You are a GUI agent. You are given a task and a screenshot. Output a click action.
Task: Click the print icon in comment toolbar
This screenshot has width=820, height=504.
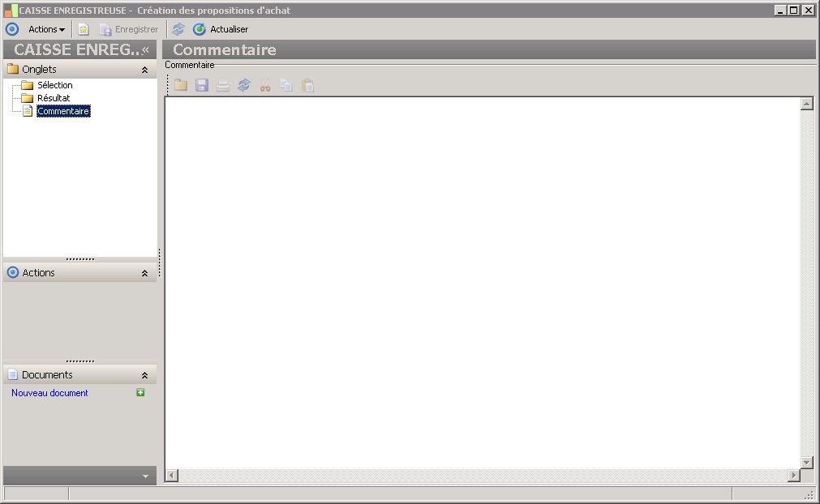pyautogui.click(x=223, y=85)
